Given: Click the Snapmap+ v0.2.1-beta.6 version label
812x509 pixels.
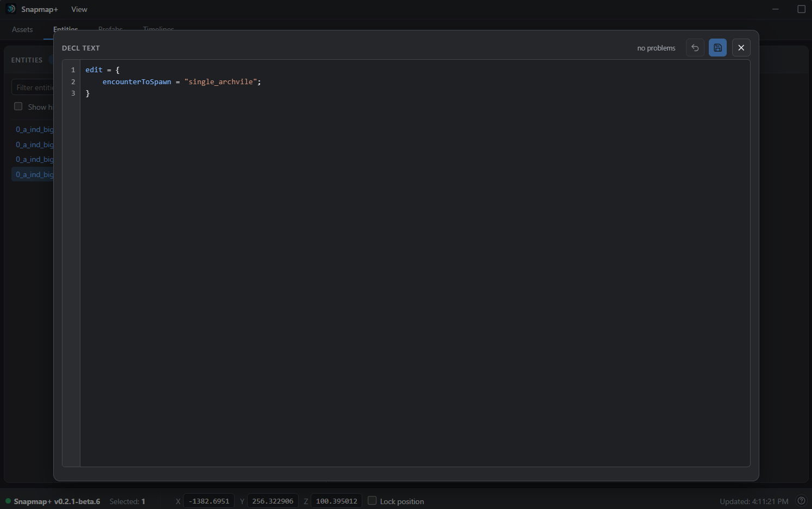Looking at the screenshot, I should [57, 501].
